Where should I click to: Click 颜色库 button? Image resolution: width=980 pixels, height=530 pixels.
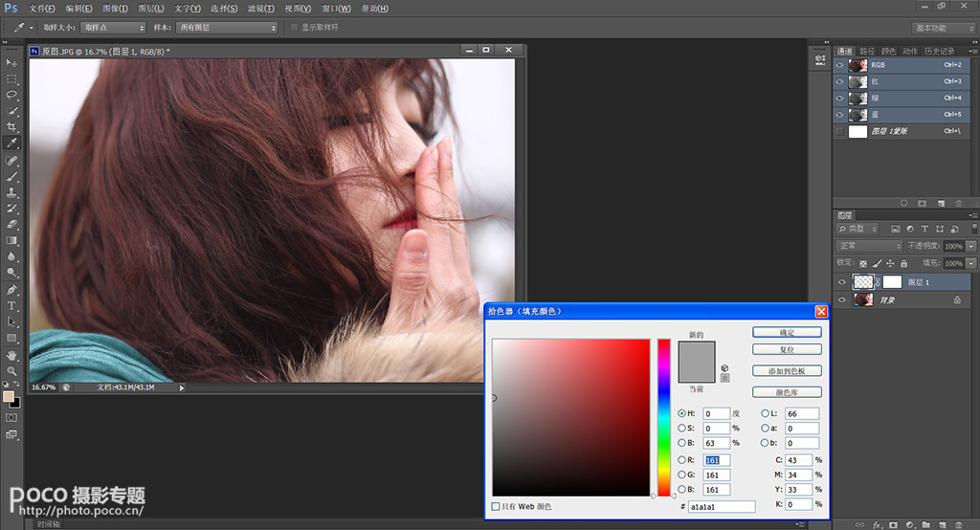pyautogui.click(x=787, y=392)
